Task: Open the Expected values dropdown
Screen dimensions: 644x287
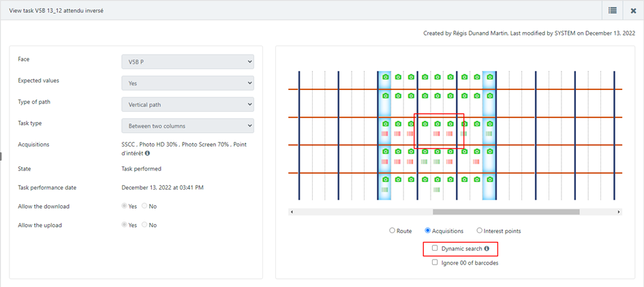Action: pos(187,83)
